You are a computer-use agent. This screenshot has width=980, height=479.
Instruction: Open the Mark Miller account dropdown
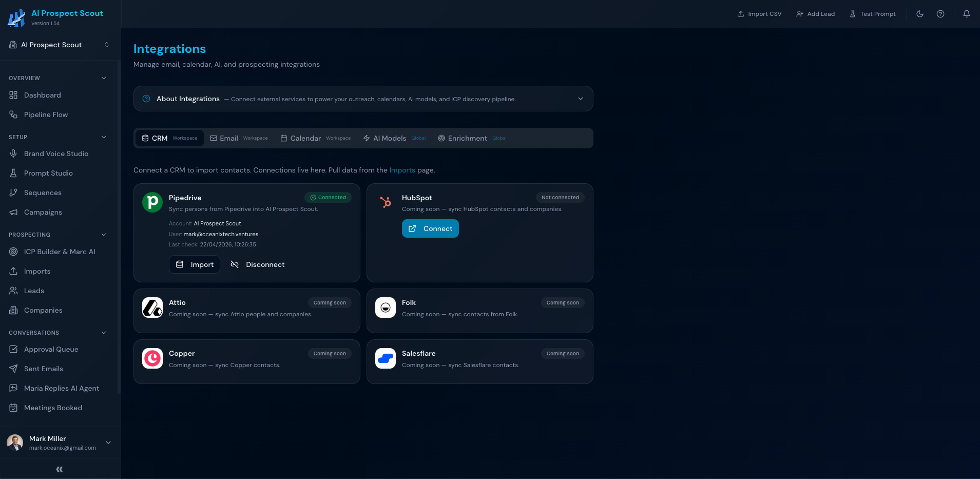(x=108, y=443)
